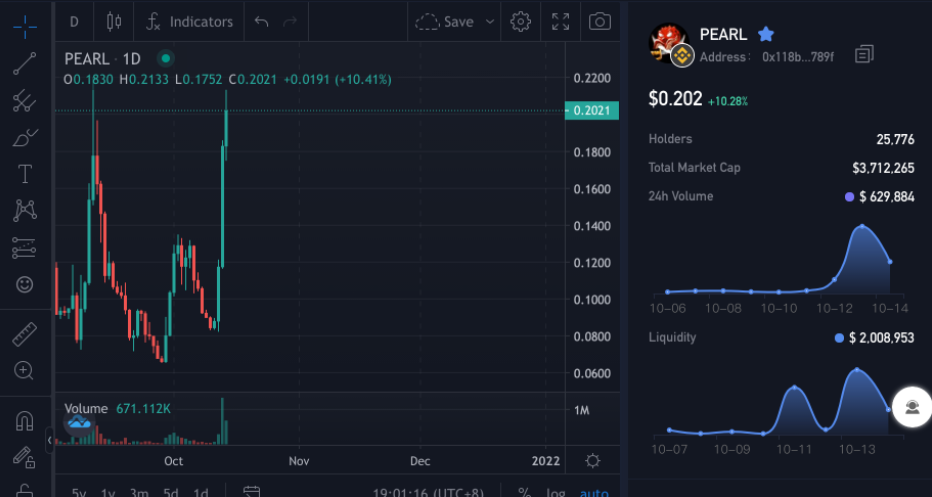Enter fullscreen chart mode
This screenshot has width=932, height=497.
pos(560,21)
